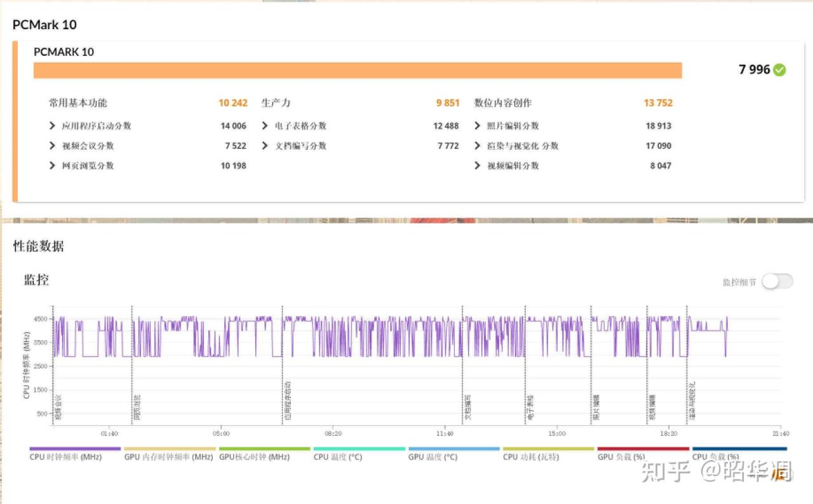Click the 生产力 score 9 851
813x504 pixels.
(448, 103)
